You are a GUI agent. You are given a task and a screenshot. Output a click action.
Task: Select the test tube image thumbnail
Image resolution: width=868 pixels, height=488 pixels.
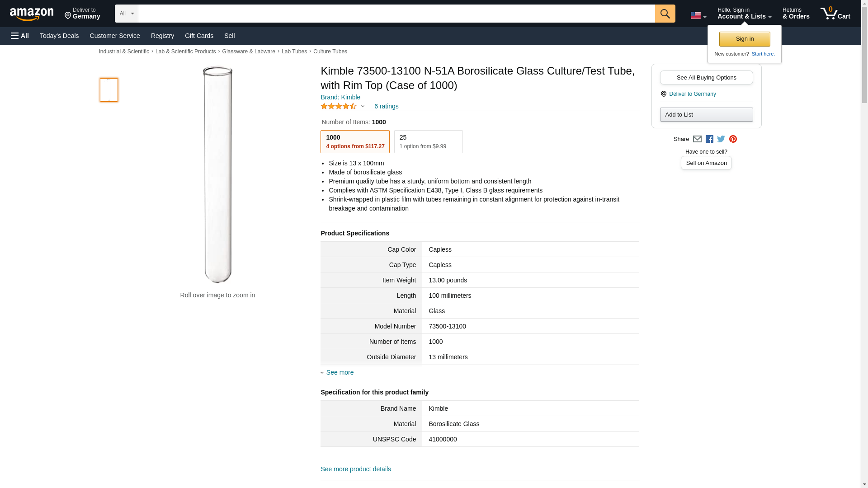pos(109,89)
